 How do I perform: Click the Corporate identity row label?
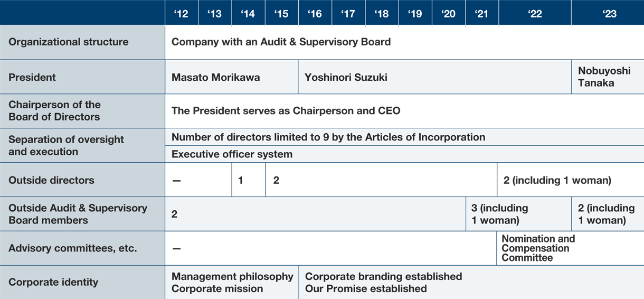coord(82,282)
